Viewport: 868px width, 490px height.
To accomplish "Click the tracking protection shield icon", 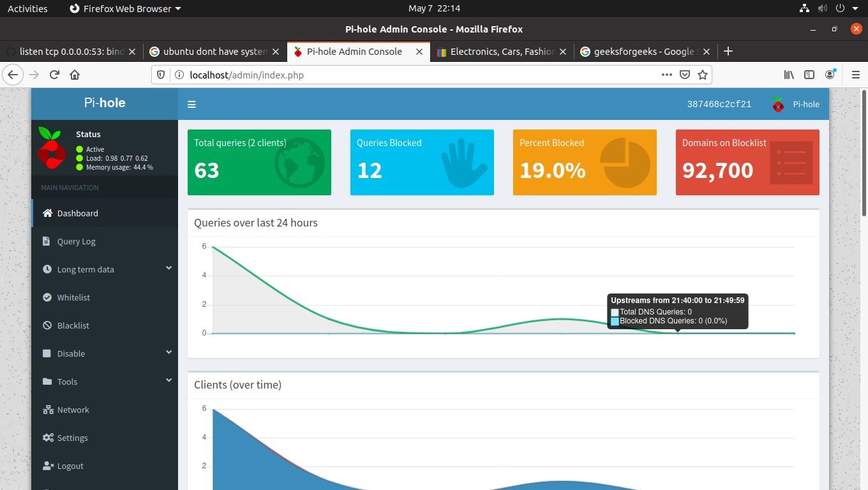I will point(161,75).
